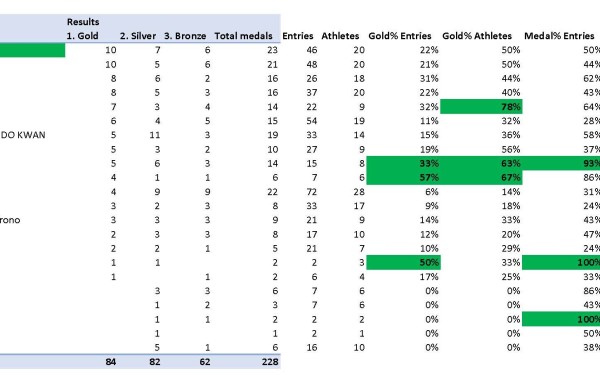Select the green filled cell in first row
This screenshot has width=600, height=375.
coord(33,50)
